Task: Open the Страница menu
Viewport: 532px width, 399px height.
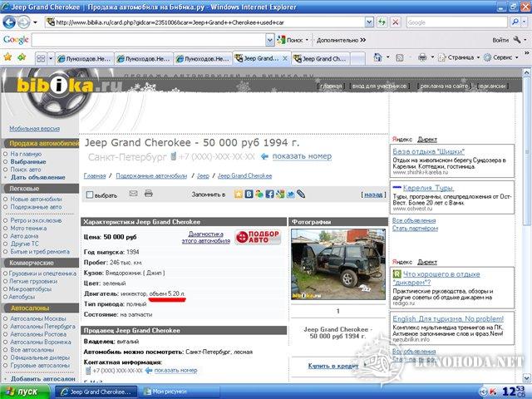Action: pyautogui.click(x=459, y=57)
